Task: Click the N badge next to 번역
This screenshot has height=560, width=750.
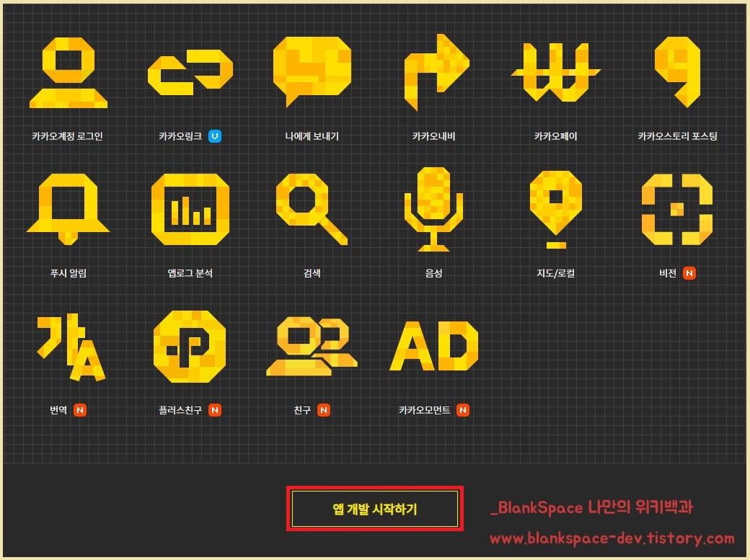Action: coord(80,410)
